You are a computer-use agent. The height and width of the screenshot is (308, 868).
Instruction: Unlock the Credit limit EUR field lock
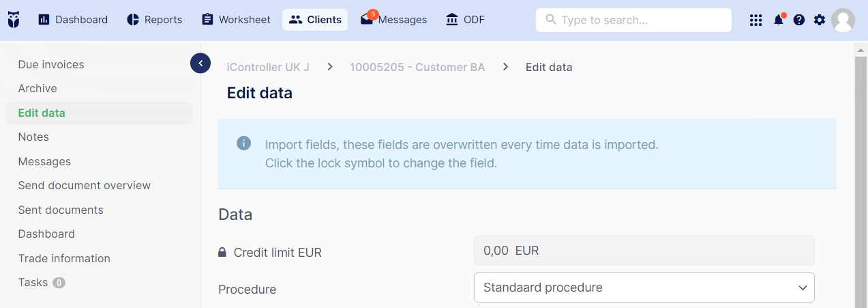(222, 252)
